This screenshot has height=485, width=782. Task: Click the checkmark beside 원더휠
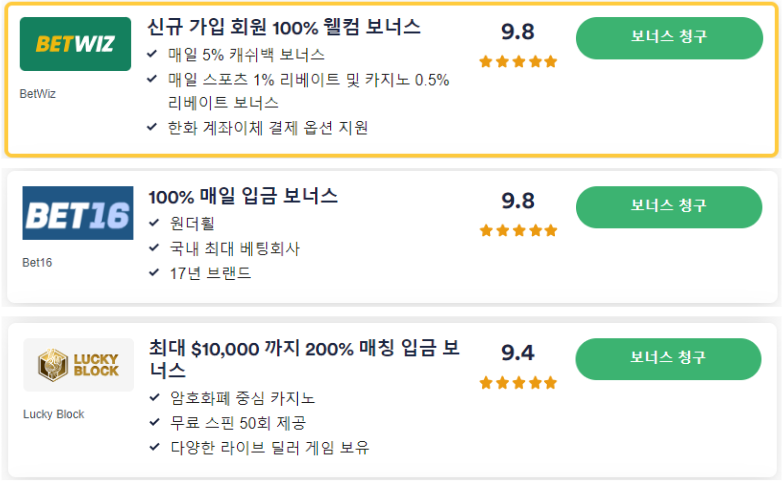pos(154,223)
